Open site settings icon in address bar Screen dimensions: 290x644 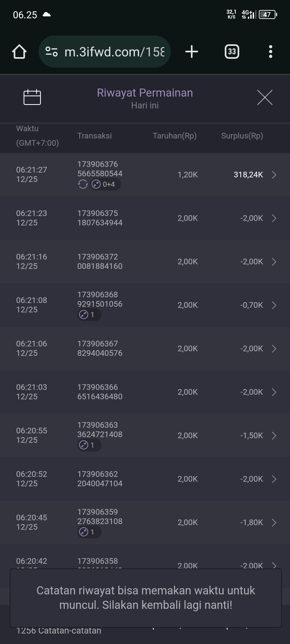click(x=52, y=52)
